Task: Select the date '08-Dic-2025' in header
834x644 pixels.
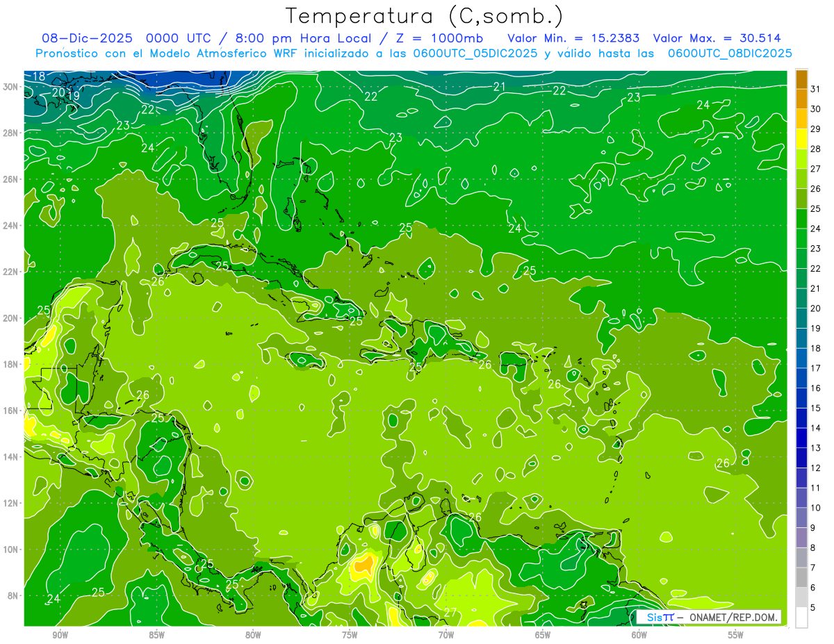Action: pos(88,38)
